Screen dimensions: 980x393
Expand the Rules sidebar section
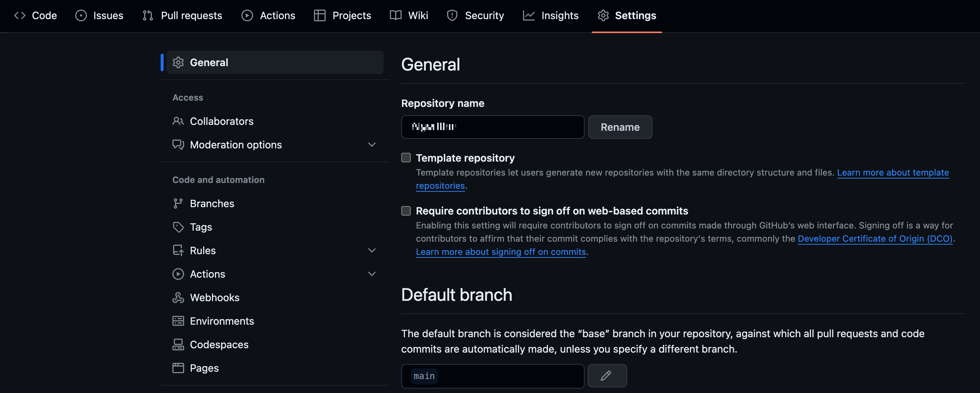click(x=372, y=250)
